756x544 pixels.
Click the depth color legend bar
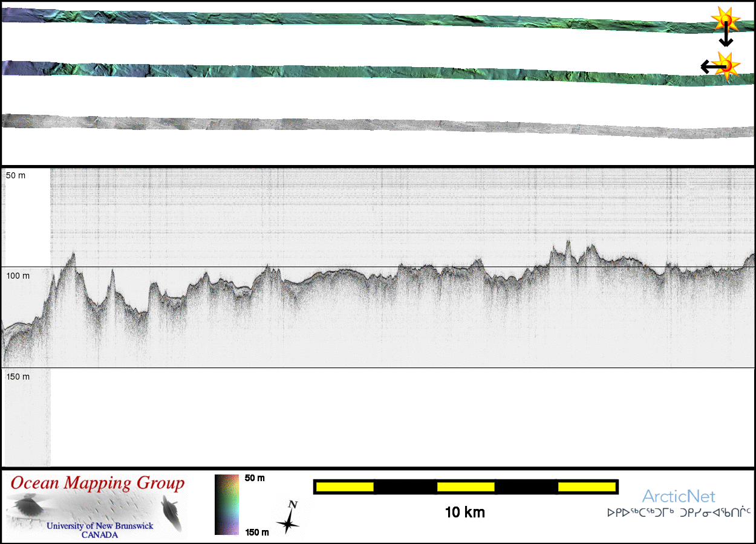tap(227, 505)
